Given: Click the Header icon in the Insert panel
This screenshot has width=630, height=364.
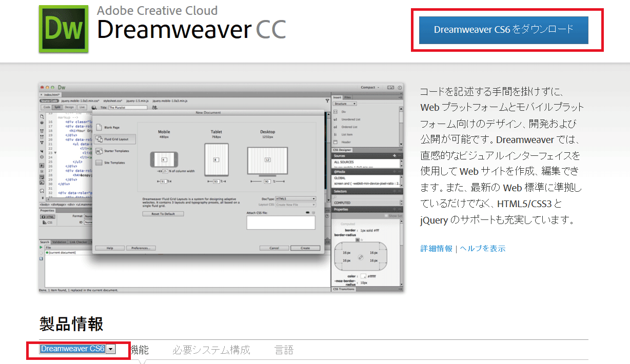Looking at the screenshot, I should 336,142.
